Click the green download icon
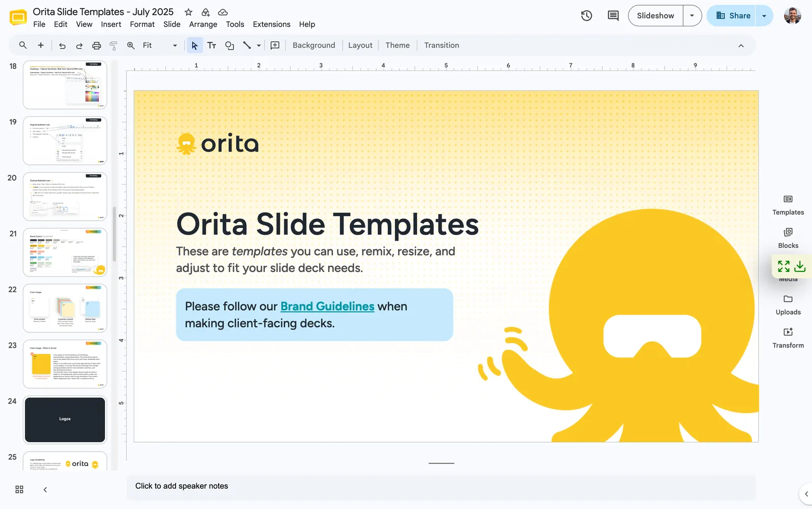The width and height of the screenshot is (812, 509). (800, 266)
